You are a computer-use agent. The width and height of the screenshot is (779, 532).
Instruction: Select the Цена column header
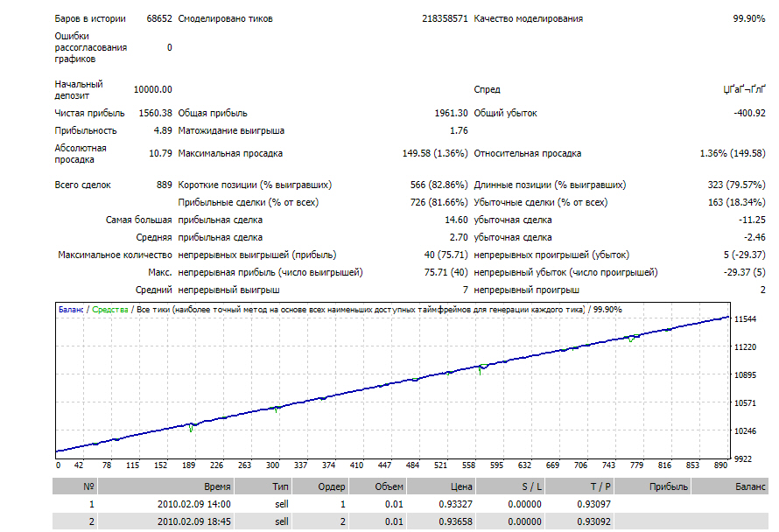pos(441,486)
